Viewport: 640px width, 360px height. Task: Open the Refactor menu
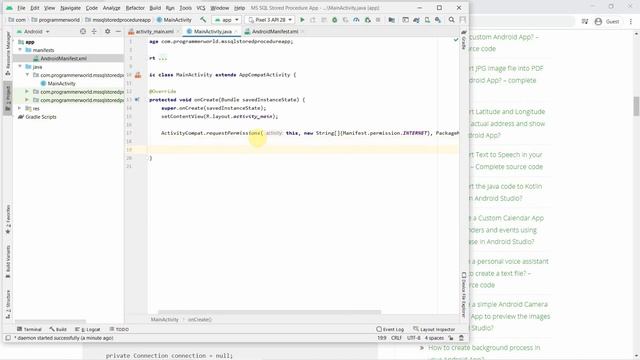point(135,8)
